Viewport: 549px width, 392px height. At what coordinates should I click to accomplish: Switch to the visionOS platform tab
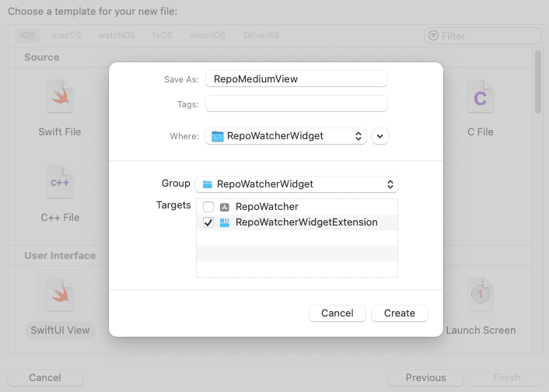click(x=208, y=35)
